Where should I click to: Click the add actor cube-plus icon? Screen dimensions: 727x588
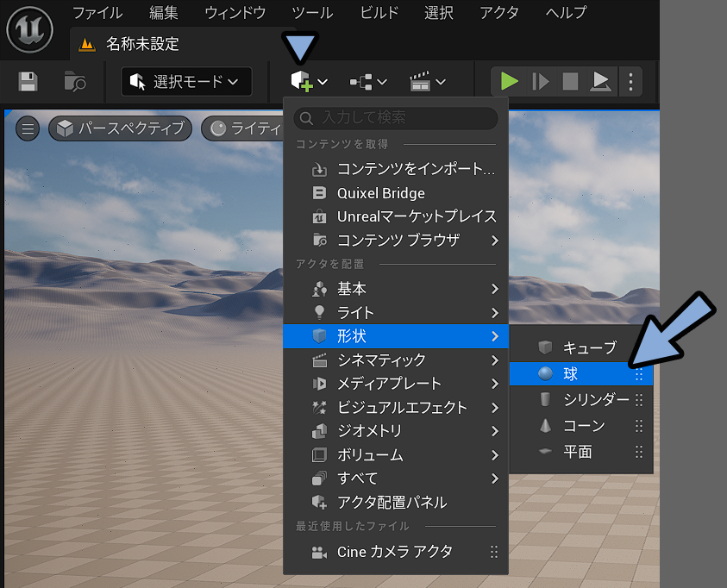pos(301,82)
